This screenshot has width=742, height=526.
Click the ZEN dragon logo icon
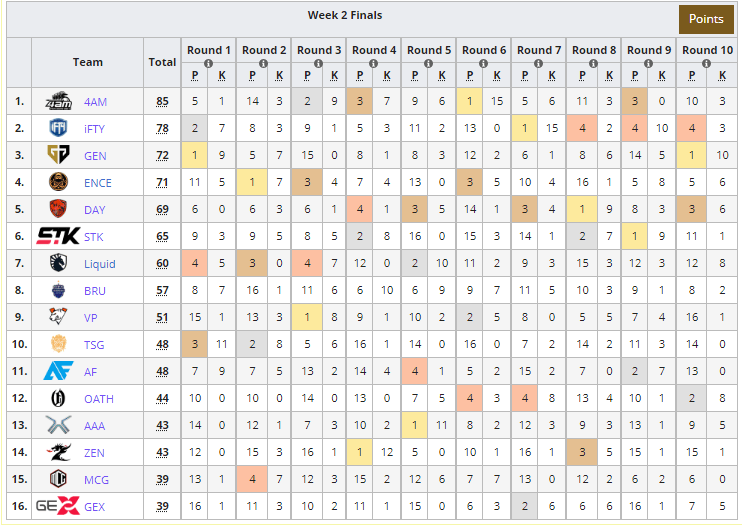(59, 452)
